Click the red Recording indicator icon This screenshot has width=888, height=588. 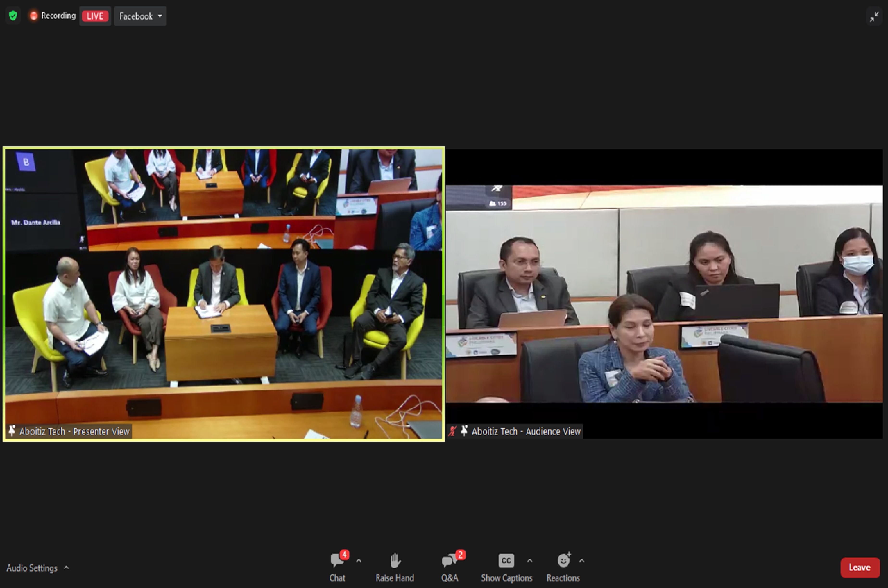(x=34, y=16)
